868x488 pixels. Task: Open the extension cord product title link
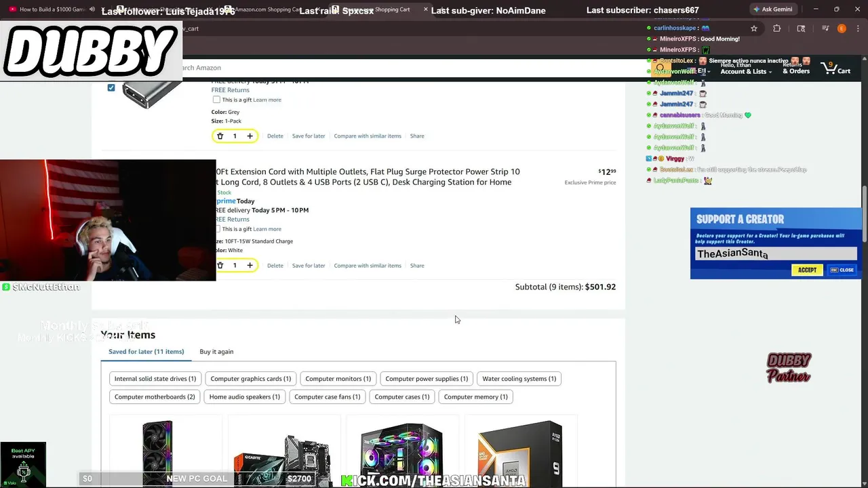368,177
